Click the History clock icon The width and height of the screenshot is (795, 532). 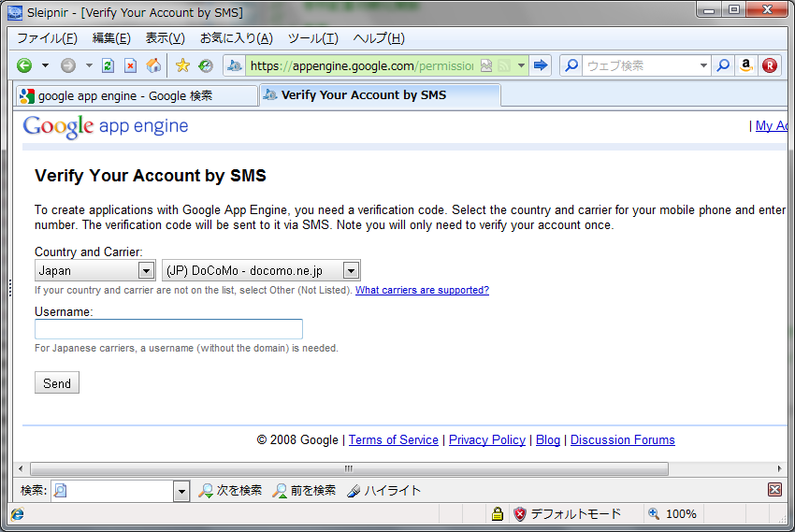click(206, 65)
